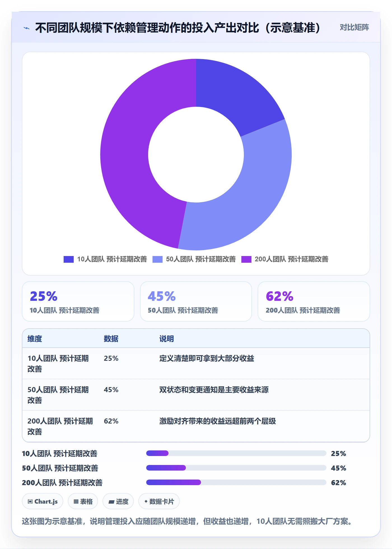Click the footer note about 示意基准
Viewport: 392px width, 549px height.
(187, 521)
